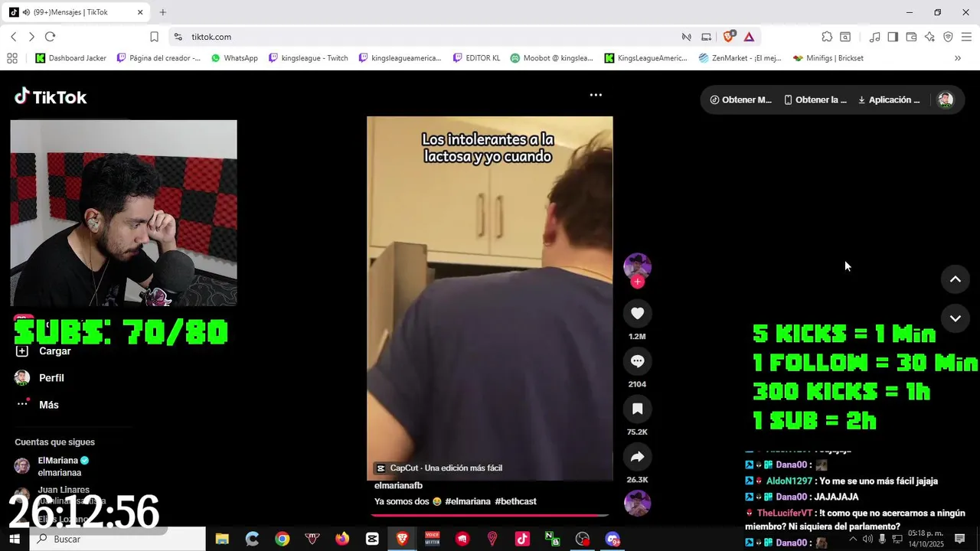Open the creator's avatar beside the video
This screenshot has height=551, width=980.
637,266
